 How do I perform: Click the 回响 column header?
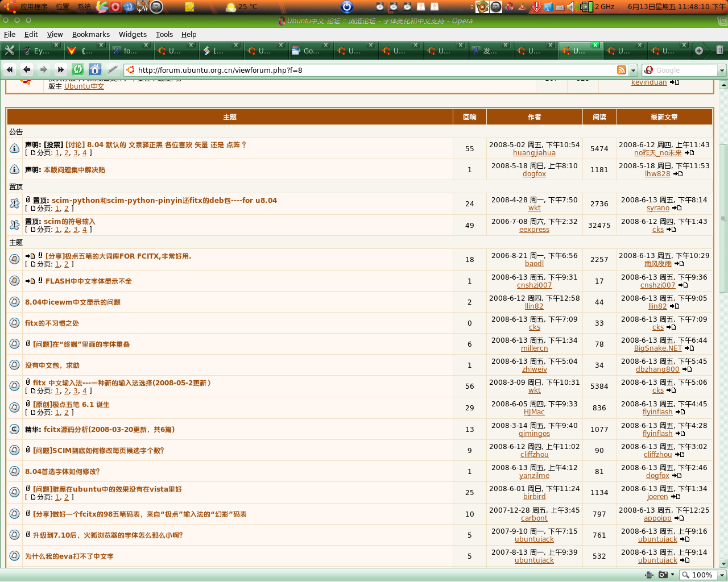pos(470,117)
